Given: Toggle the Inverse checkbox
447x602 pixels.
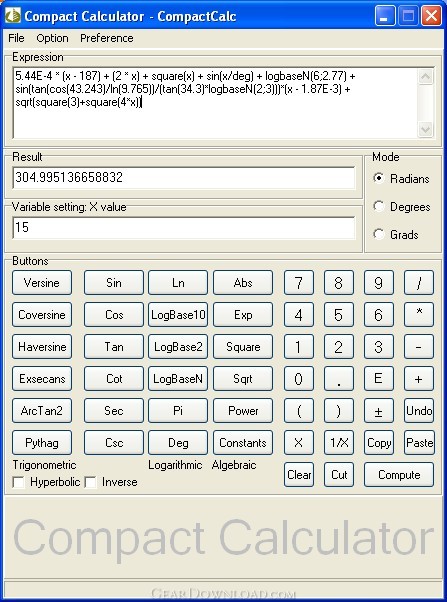Looking at the screenshot, I should pos(90,482).
